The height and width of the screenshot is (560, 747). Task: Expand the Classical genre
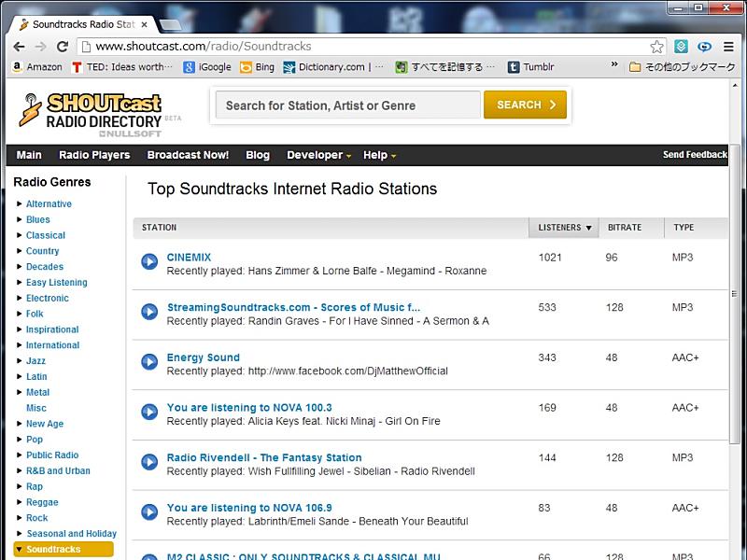(x=19, y=235)
